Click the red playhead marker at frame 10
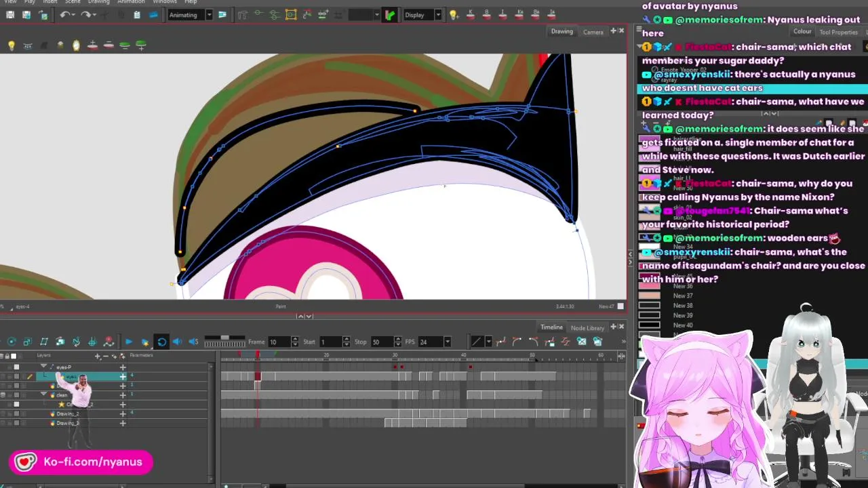The height and width of the screenshot is (488, 868). tap(258, 355)
